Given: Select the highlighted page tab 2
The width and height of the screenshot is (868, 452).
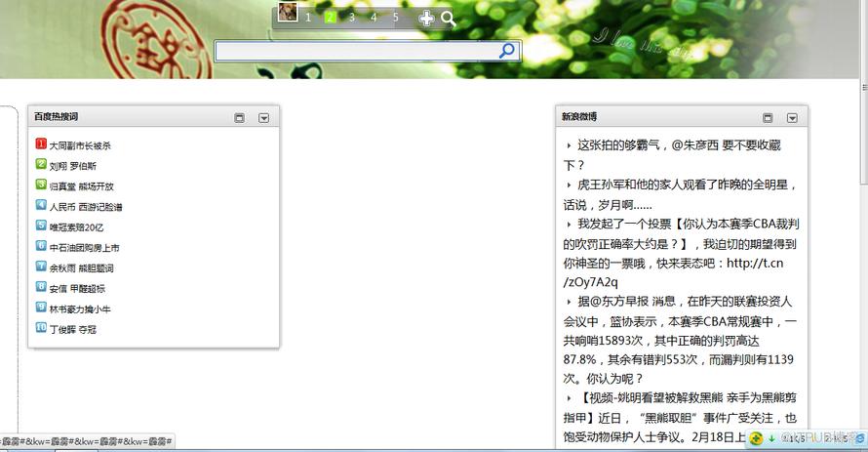Looking at the screenshot, I should tap(330, 18).
